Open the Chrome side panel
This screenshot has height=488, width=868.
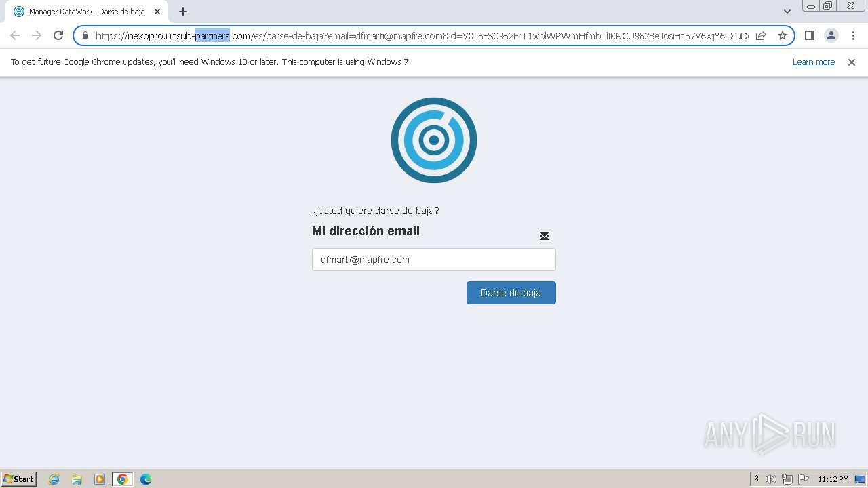point(809,35)
